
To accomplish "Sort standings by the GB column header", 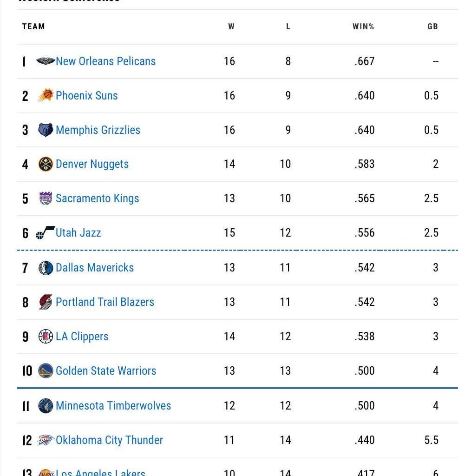I will point(432,26).
